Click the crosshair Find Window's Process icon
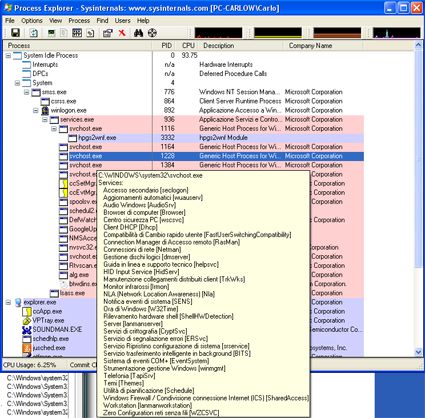 [152, 33]
